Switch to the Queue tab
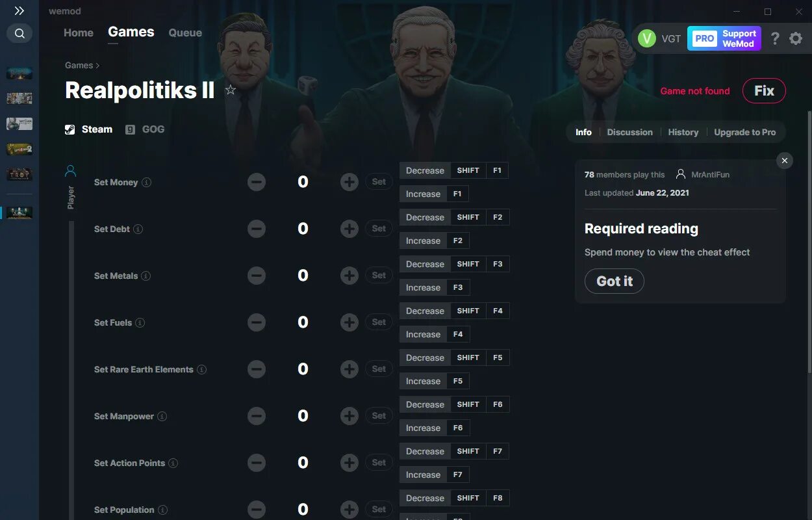The height and width of the screenshot is (520, 812). tap(185, 32)
